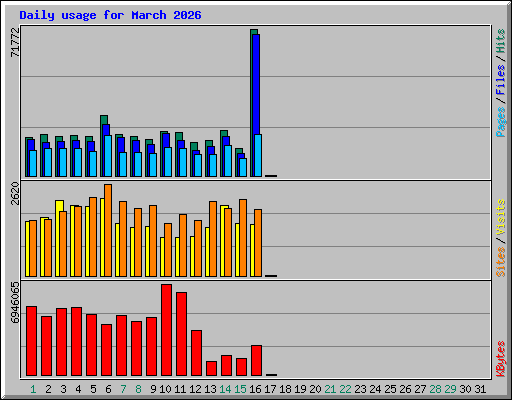
Task: Click the green Hits bar for day 6
Action: tap(103, 121)
